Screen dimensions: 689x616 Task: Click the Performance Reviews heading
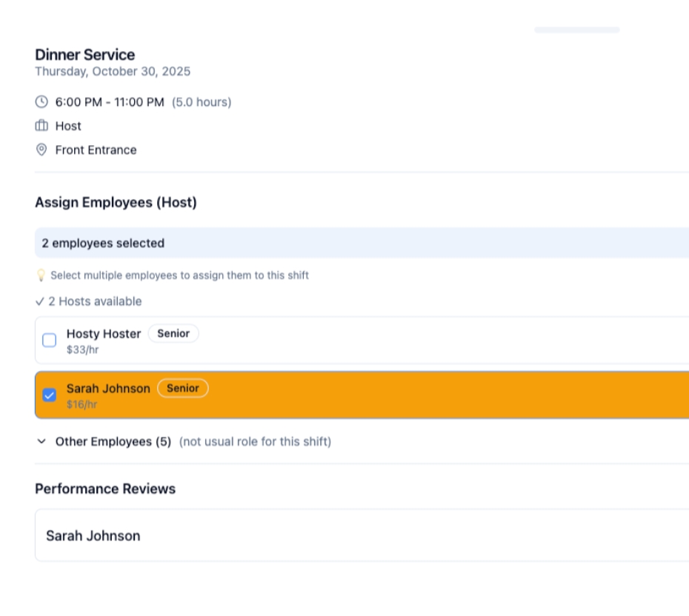[x=105, y=489]
